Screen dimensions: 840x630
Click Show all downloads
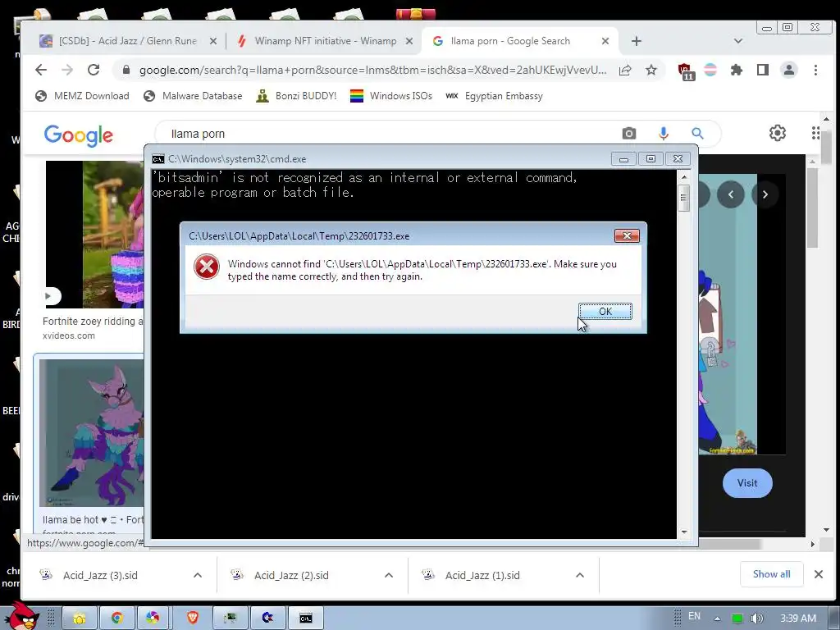coord(771,574)
